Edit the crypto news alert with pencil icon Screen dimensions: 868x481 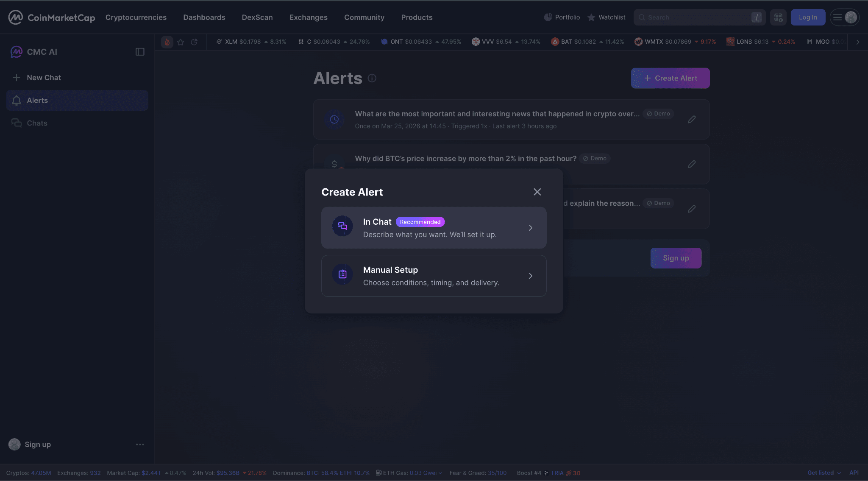click(692, 119)
